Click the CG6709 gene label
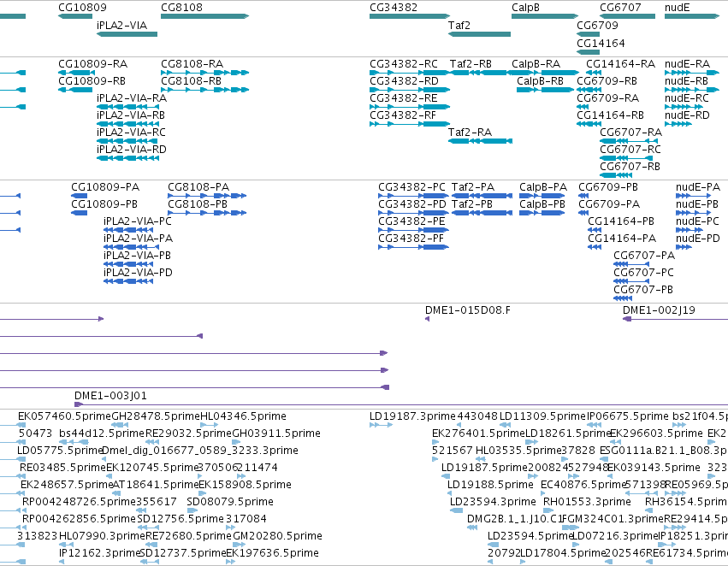The image size is (728, 566). 597,25
